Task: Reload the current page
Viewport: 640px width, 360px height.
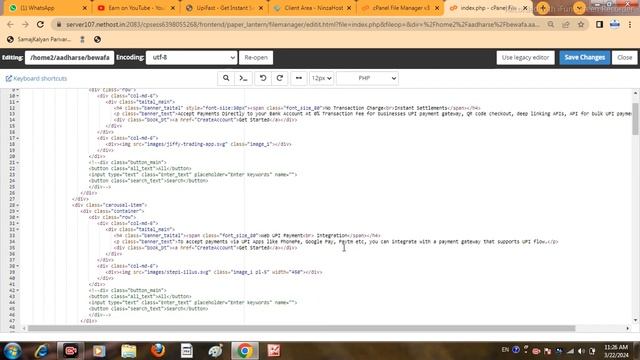Action: 40,24
